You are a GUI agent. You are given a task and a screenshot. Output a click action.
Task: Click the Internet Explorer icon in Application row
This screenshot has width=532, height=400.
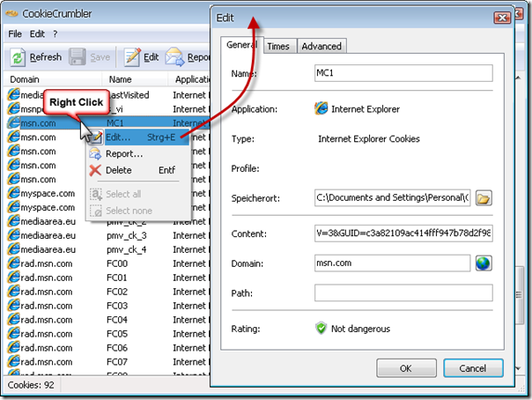point(321,109)
